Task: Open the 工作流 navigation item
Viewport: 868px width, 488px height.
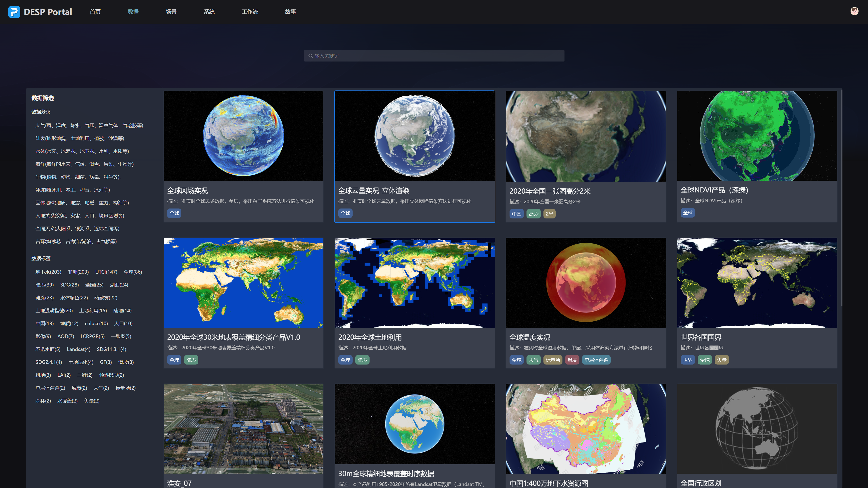Action: [250, 12]
